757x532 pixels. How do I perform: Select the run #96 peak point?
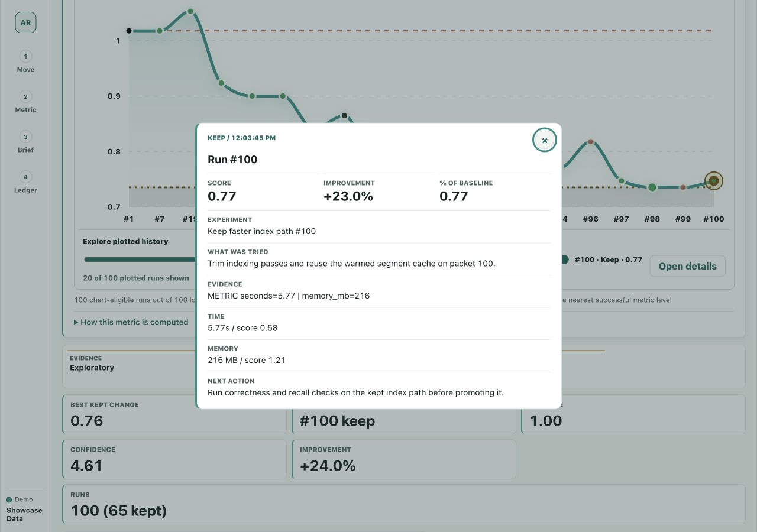(590, 142)
